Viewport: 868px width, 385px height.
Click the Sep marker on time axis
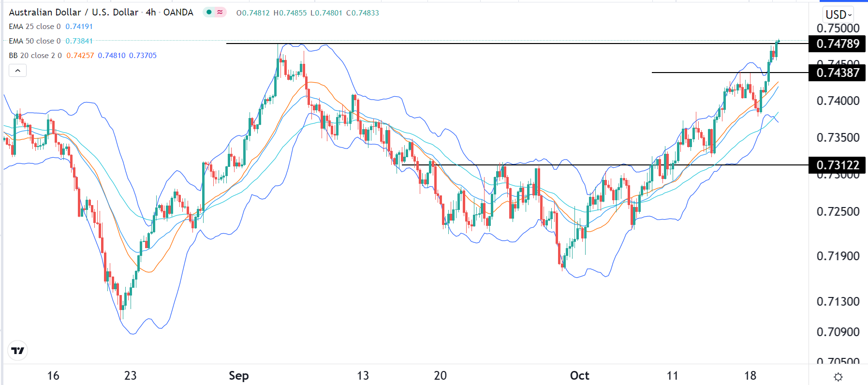[x=238, y=376]
